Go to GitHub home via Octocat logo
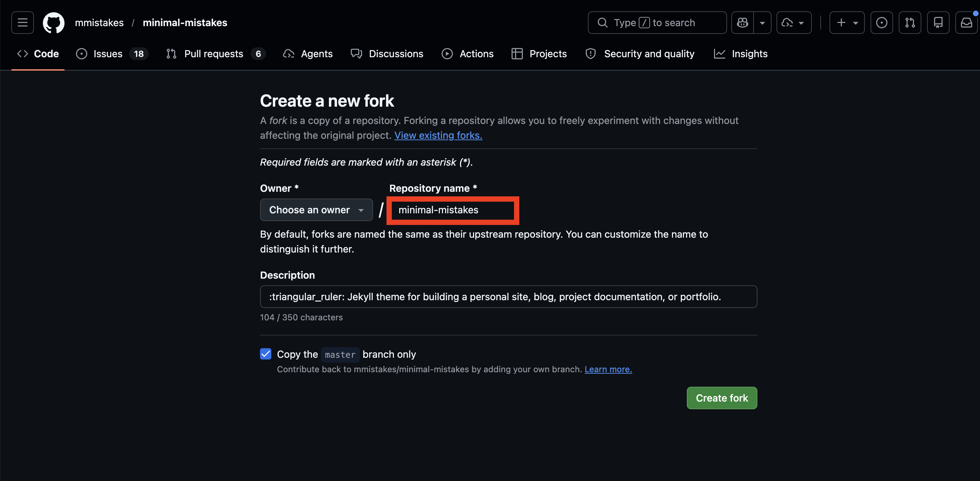Screen dimensions: 980x481 (x=54, y=23)
